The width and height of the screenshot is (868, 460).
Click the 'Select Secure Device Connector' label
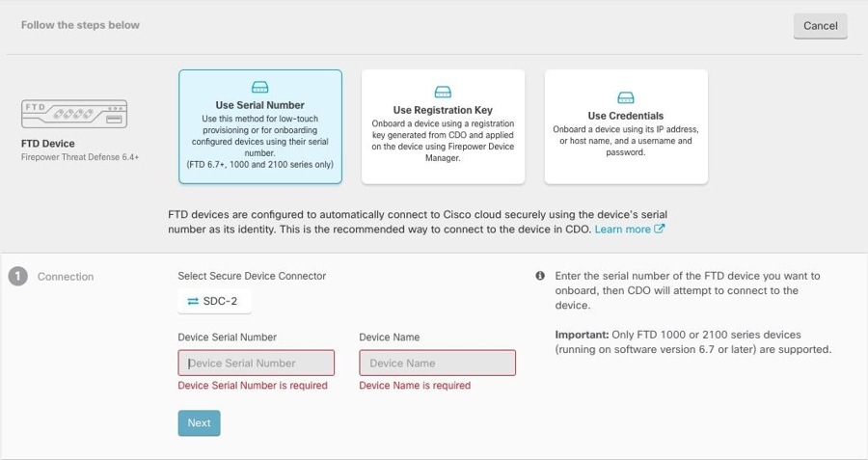coord(252,276)
